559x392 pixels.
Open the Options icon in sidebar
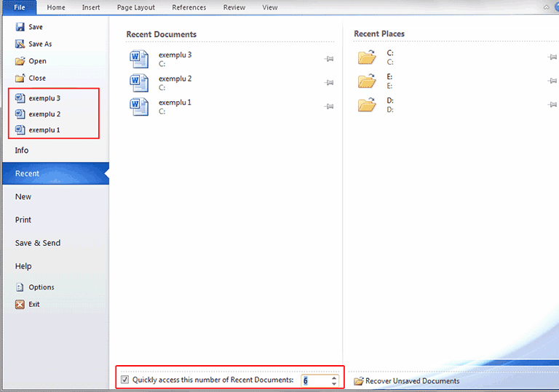point(20,287)
